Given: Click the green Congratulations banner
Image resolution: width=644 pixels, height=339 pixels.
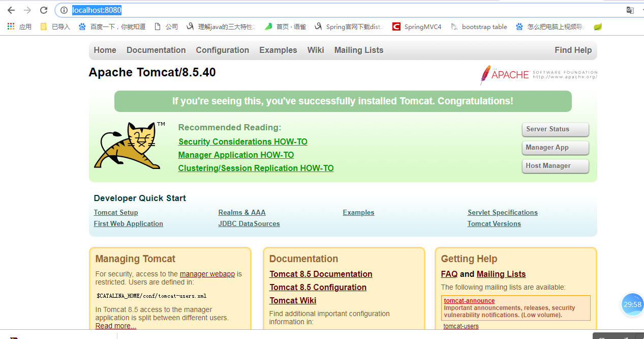Looking at the screenshot, I should tap(343, 101).
